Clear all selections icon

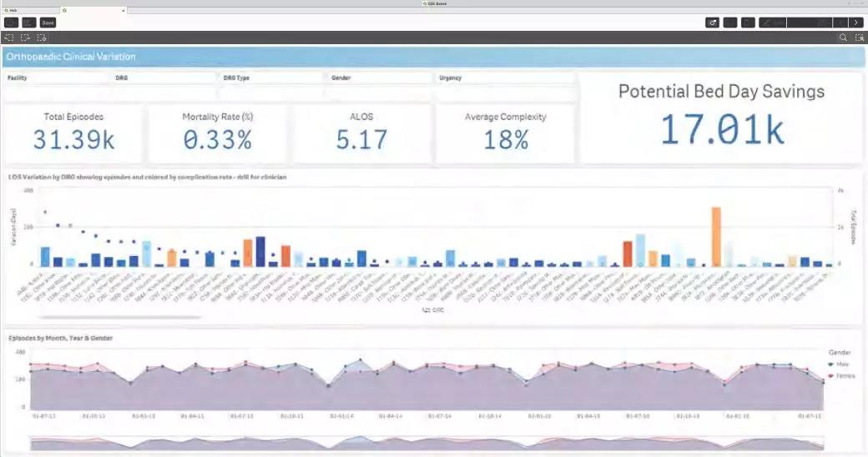[42, 38]
